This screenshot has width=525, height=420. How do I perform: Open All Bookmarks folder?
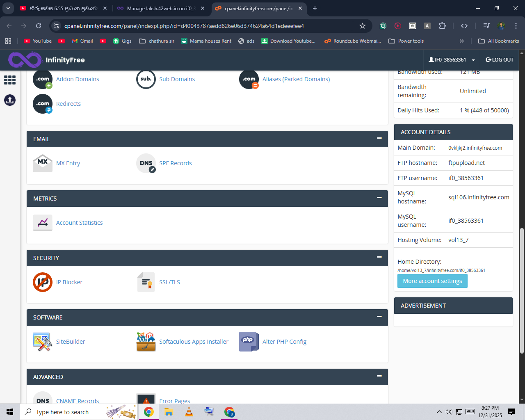point(499,41)
